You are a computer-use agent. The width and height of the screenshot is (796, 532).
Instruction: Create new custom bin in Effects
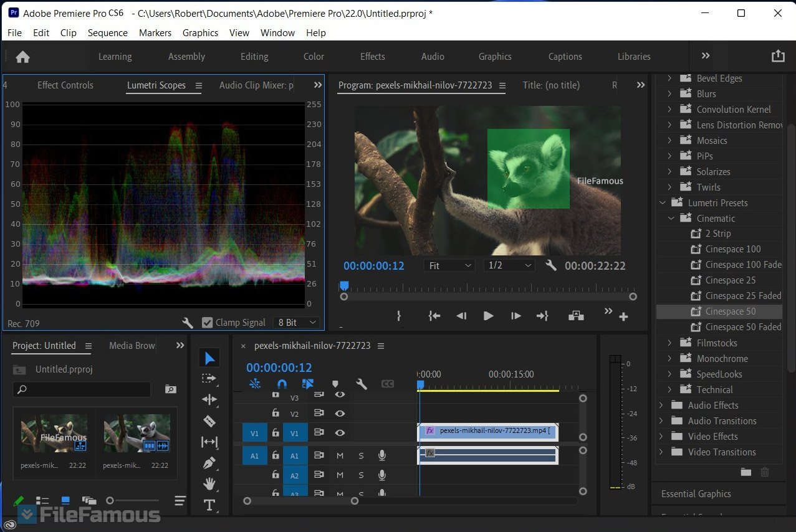tap(746, 472)
